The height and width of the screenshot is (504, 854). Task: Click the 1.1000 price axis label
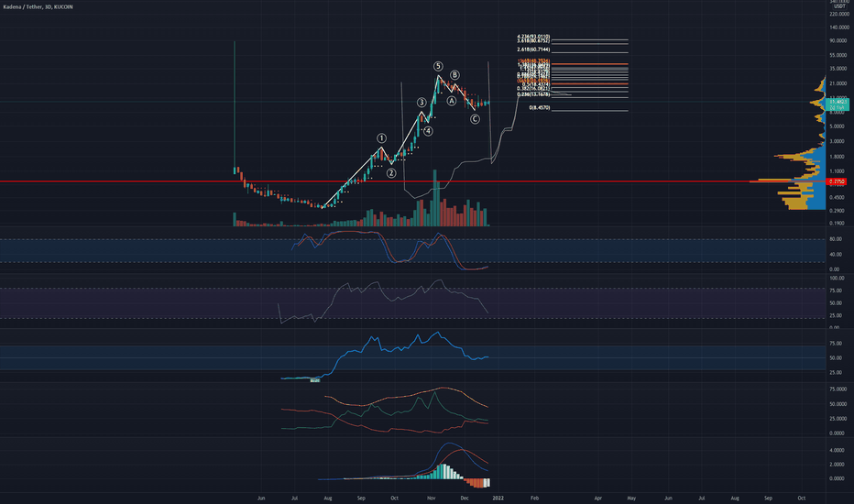click(x=839, y=171)
